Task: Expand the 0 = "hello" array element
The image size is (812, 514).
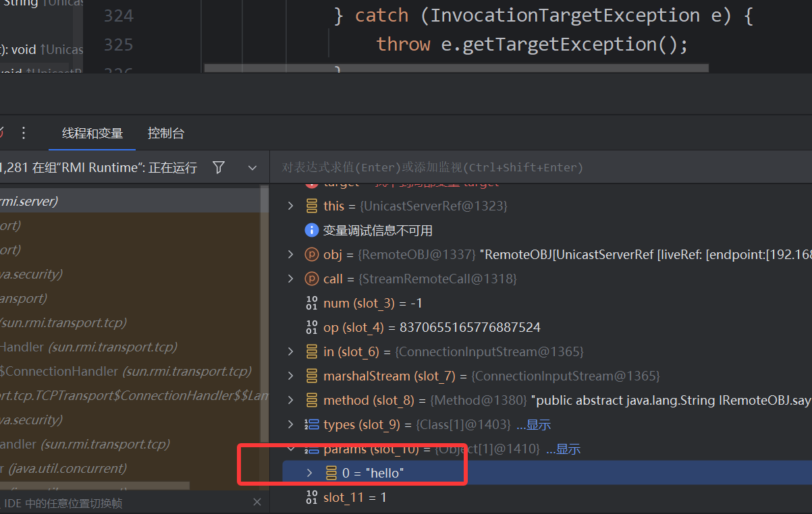Action: [x=310, y=473]
